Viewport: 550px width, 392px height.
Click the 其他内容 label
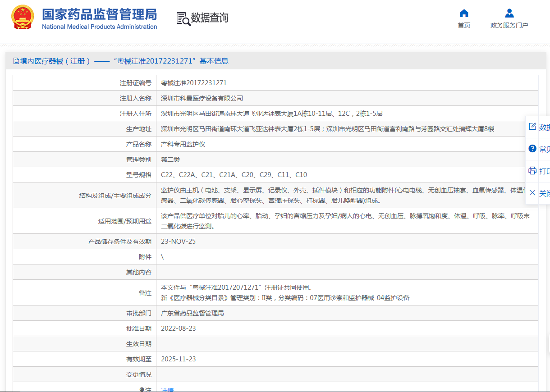click(x=138, y=272)
